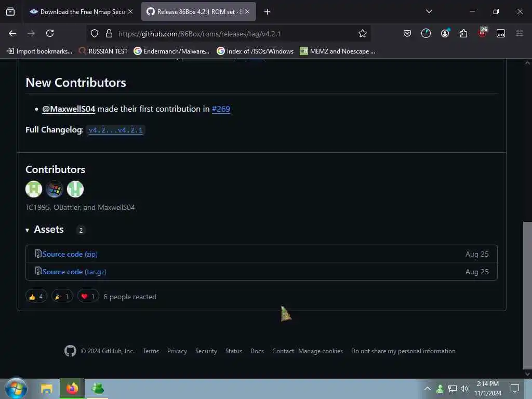Open a new browser tab
The height and width of the screenshot is (399, 532).
(x=268, y=12)
